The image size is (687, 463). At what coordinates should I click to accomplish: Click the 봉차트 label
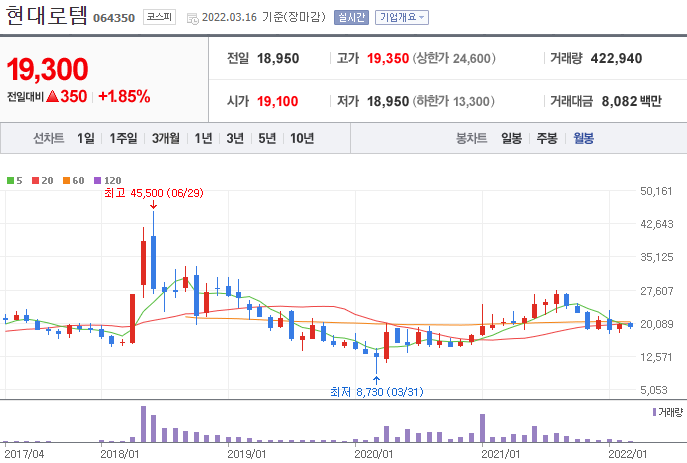click(x=471, y=138)
